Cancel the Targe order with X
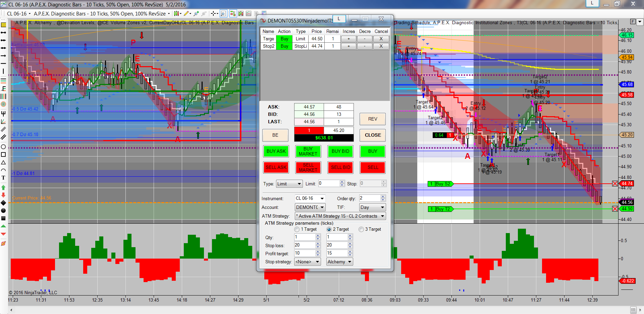Viewport: 644px width, 314px height. coord(381,39)
